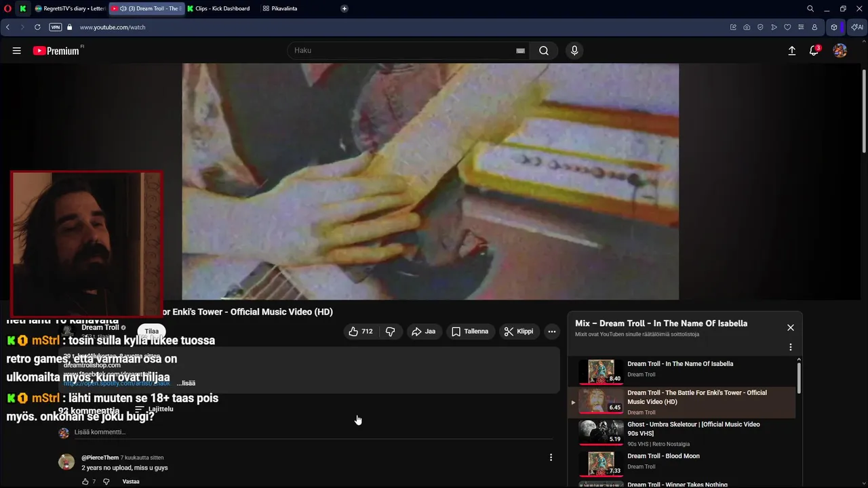The height and width of the screenshot is (488, 868).
Task: Open Opera send/flow arrow icon
Action: [x=774, y=27]
